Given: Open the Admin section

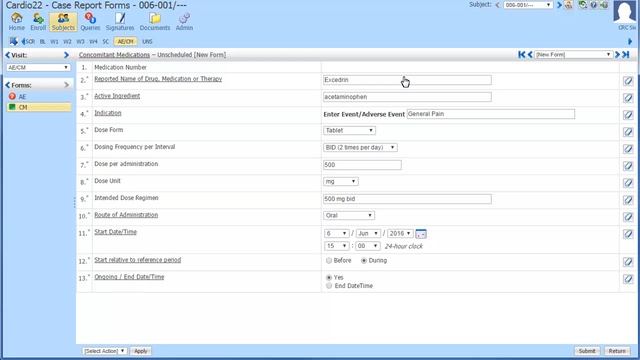Looking at the screenshot, I should [x=184, y=22].
